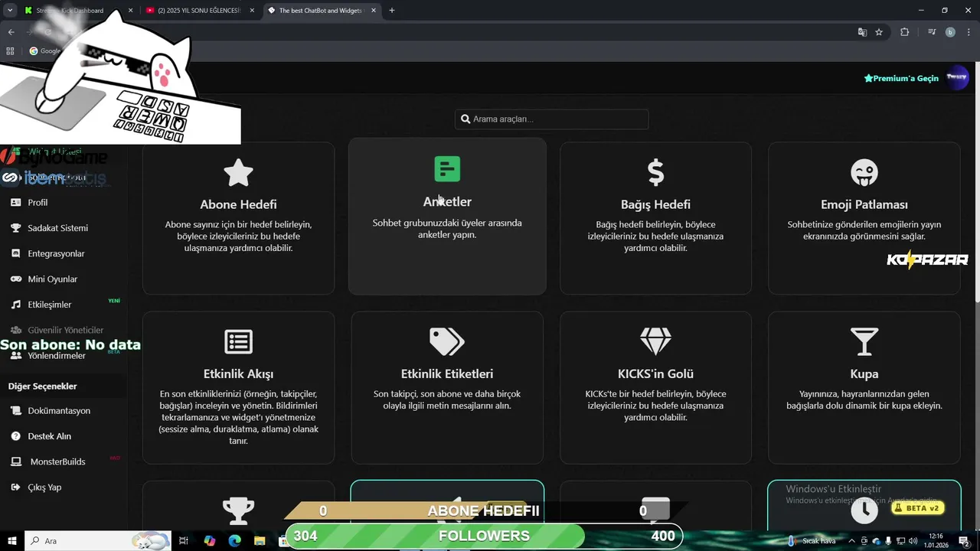This screenshot has width=980, height=551.
Task: Open the Windows notification center icon
Action: click(x=964, y=540)
